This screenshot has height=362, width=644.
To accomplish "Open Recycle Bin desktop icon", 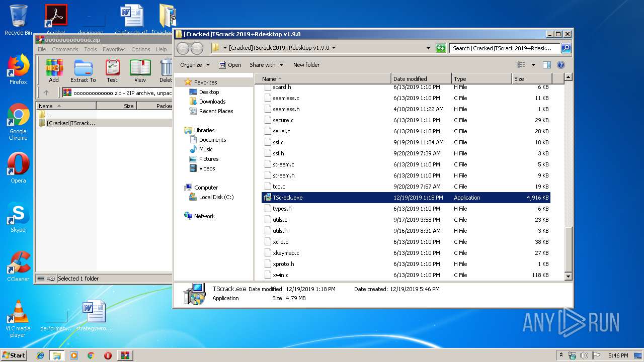I will pos(18,20).
